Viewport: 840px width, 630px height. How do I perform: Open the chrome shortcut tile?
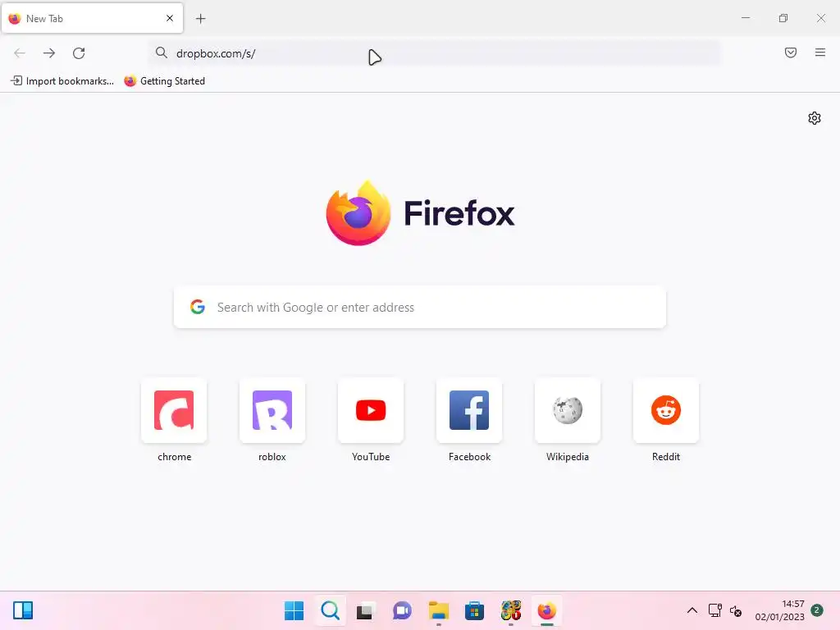(x=174, y=410)
